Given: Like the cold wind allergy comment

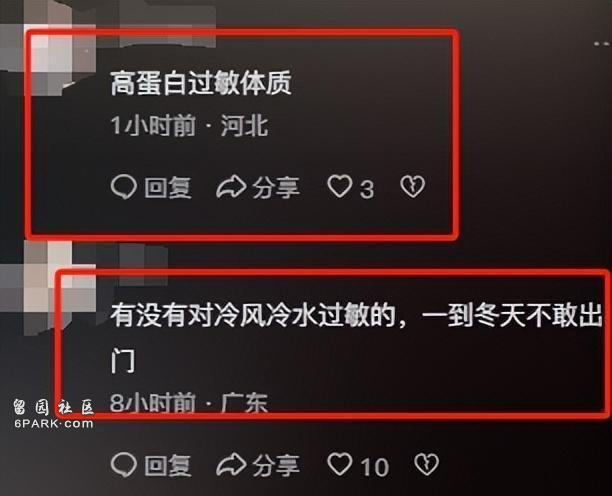Looking at the screenshot, I should pyautogui.click(x=340, y=464).
